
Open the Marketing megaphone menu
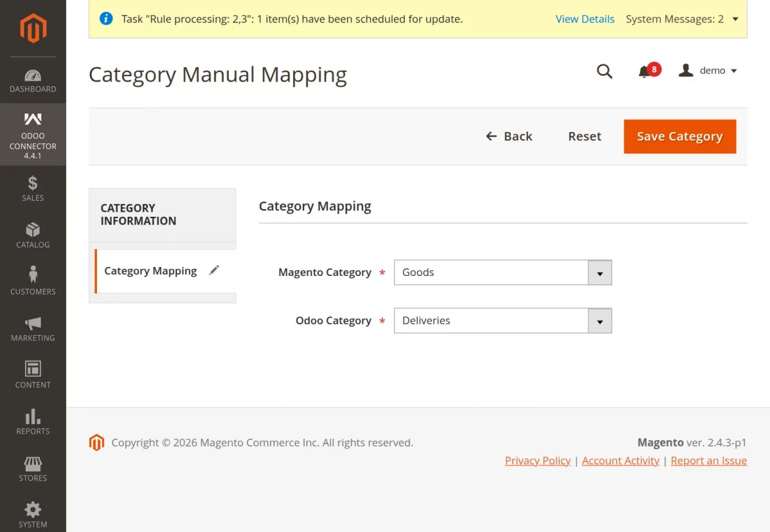(x=33, y=329)
